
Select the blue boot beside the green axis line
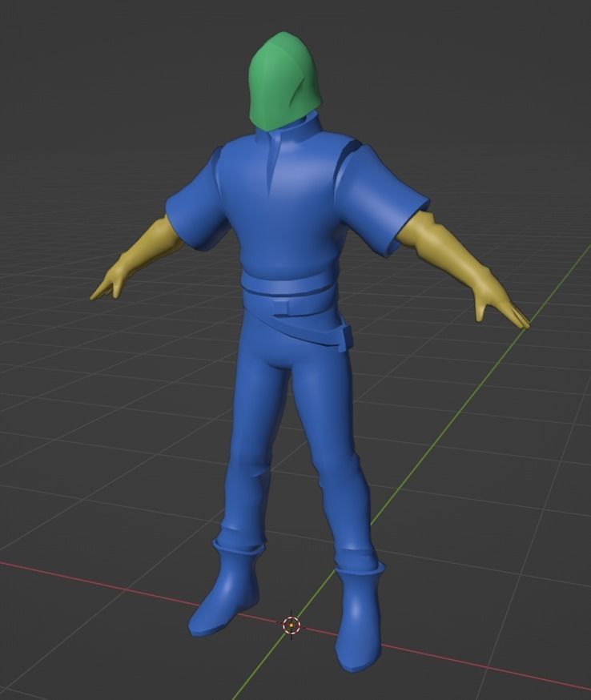pos(360,616)
